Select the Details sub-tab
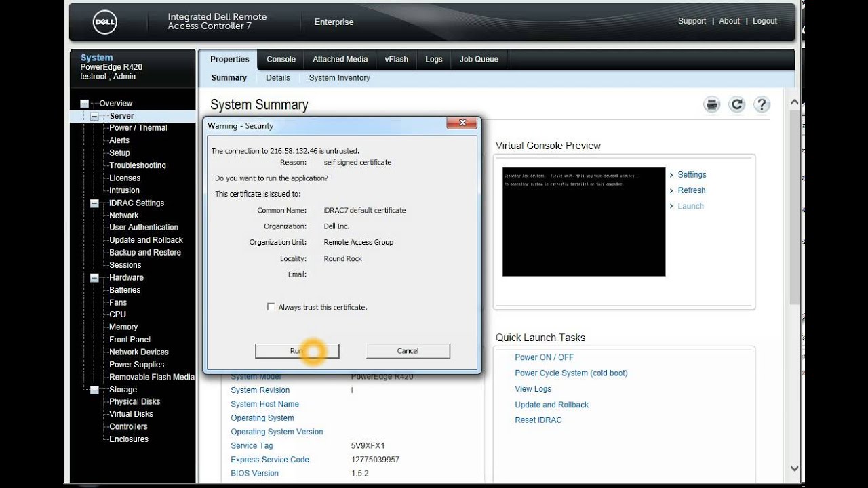 coord(278,78)
